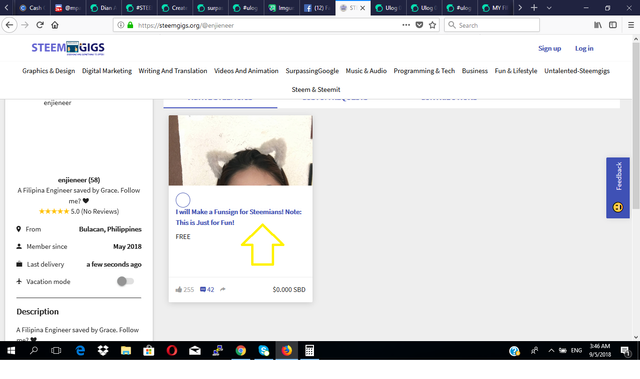
Task: View site security padlock info
Action: [x=130, y=25]
